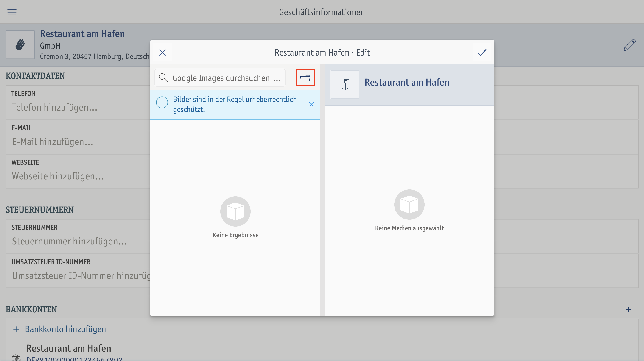This screenshot has height=361, width=644.
Task: Click the info exclamation icon in banner
Action: [162, 103]
